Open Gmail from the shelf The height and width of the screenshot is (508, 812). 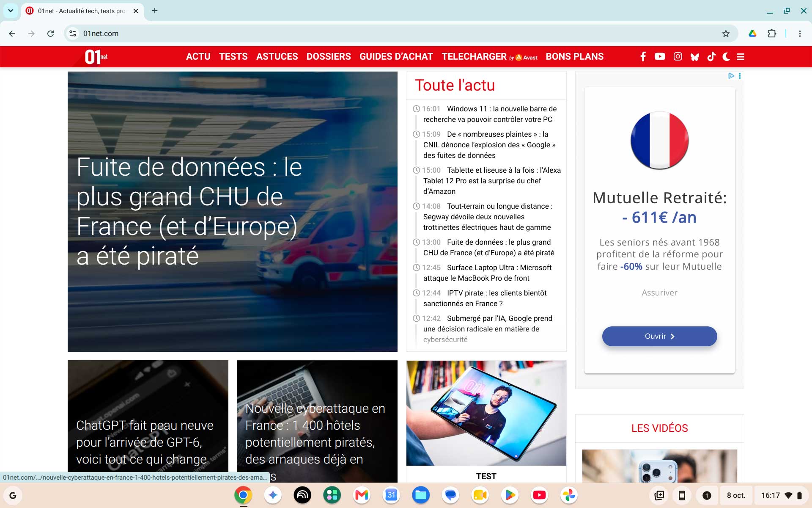click(x=362, y=495)
